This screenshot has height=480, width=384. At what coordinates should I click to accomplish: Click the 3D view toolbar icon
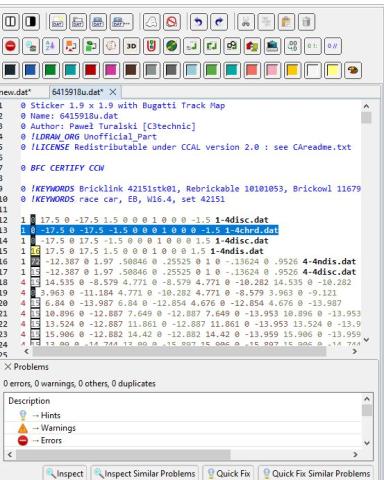click(x=131, y=46)
